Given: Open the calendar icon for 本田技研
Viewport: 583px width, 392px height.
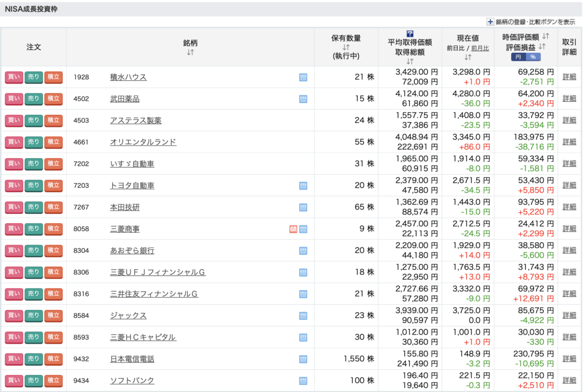Looking at the screenshot, I should [x=303, y=207].
